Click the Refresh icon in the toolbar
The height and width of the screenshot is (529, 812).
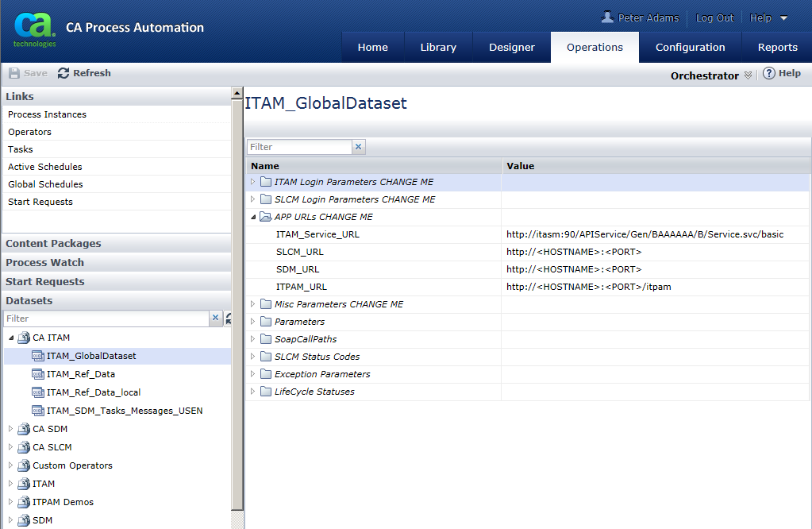click(x=63, y=73)
